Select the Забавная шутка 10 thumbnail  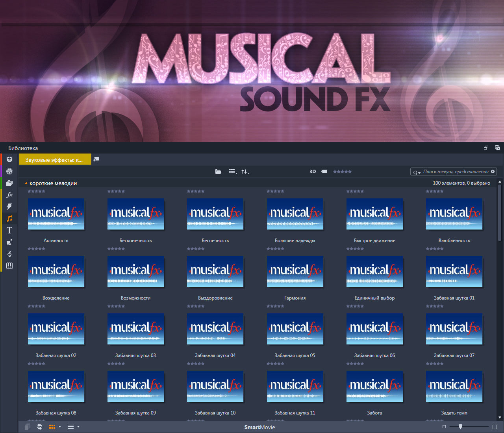point(215,386)
